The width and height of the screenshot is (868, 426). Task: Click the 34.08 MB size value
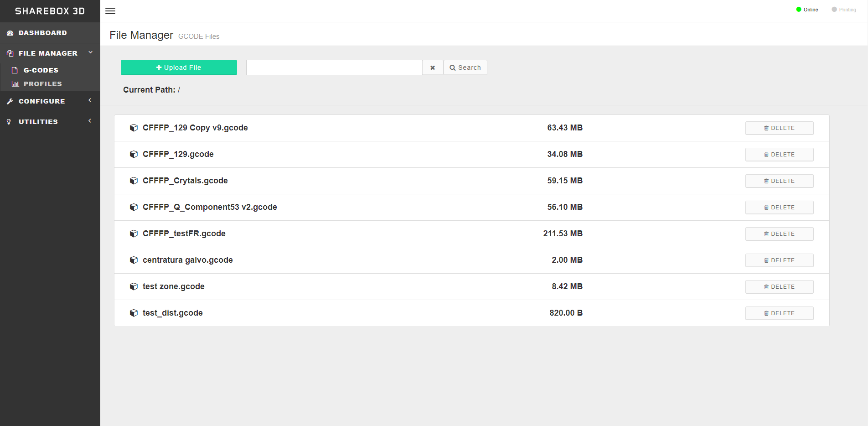(x=565, y=154)
